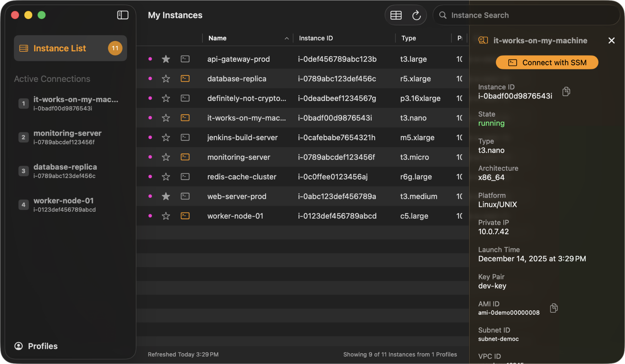The width and height of the screenshot is (625, 364).
Task: Click the dev-key key pair value
Action: (492, 286)
